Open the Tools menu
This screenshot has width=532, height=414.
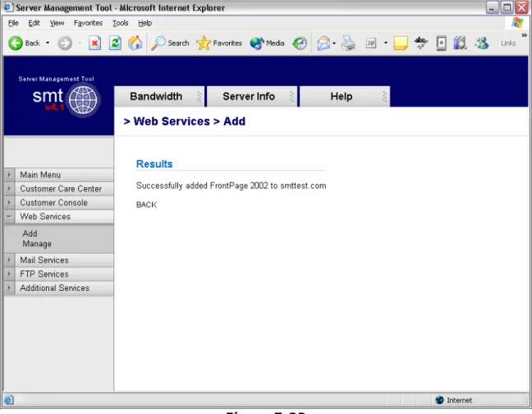pos(121,23)
